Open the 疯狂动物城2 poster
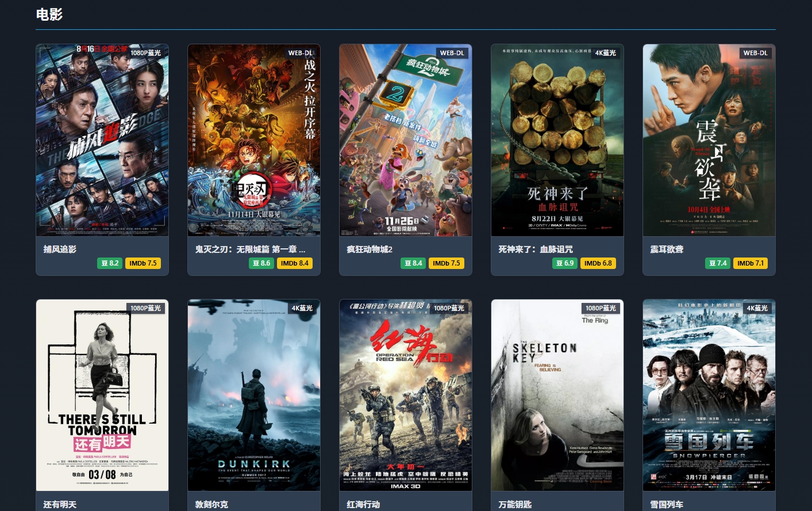 (406, 140)
